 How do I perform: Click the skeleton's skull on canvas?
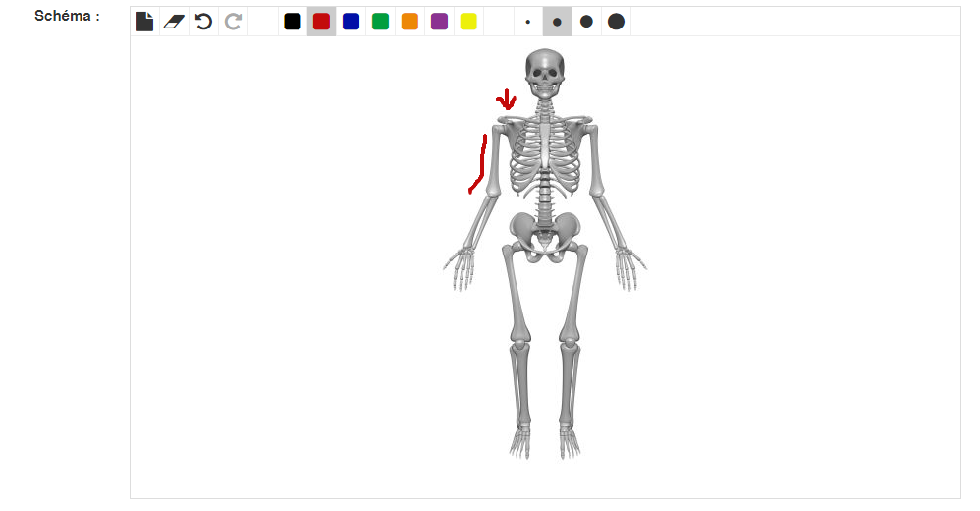pyautogui.click(x=545, y=73)
